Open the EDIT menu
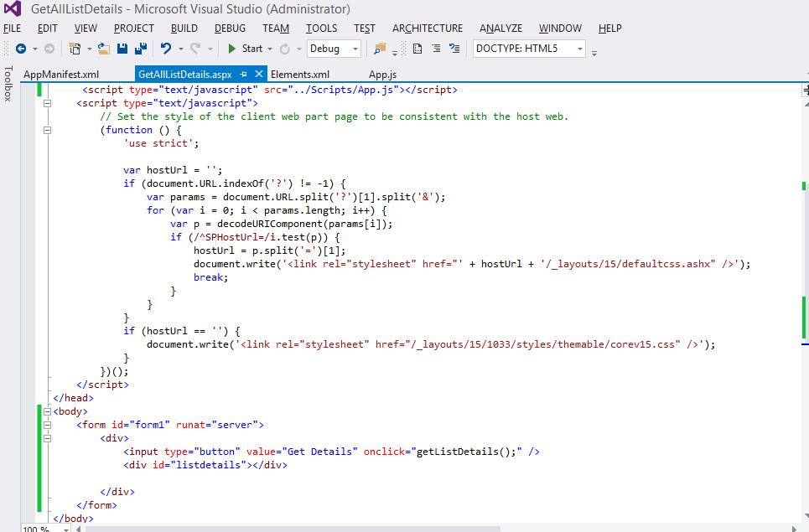This screenshot has height=532, width=809. [x=48, y=28]
